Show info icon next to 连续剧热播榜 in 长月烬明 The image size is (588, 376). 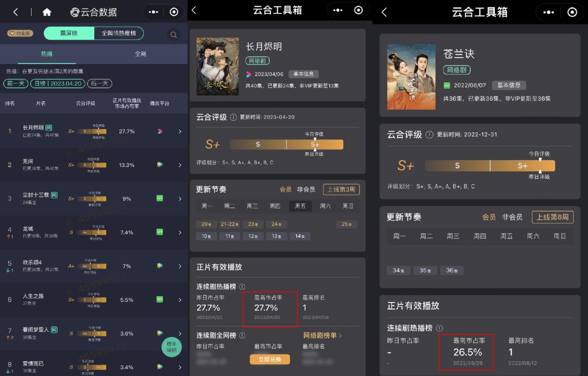coord(242,287)
